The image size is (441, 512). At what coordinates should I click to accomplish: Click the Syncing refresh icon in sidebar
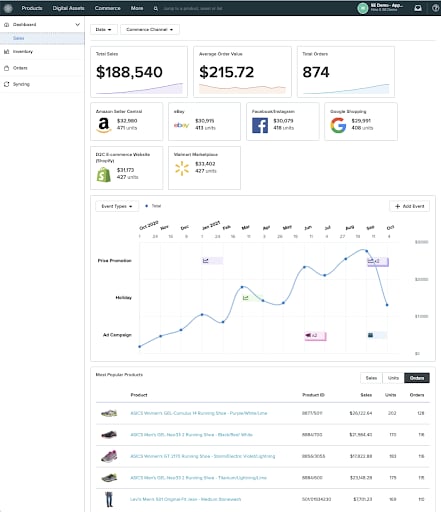click(6, 84)
